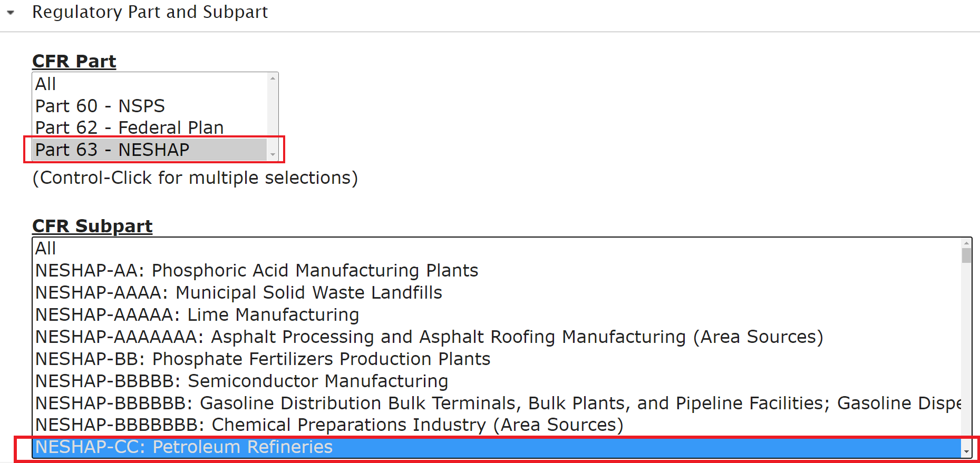Open the CFR Part help link
The image size is (980, 463).
[74, 61]
